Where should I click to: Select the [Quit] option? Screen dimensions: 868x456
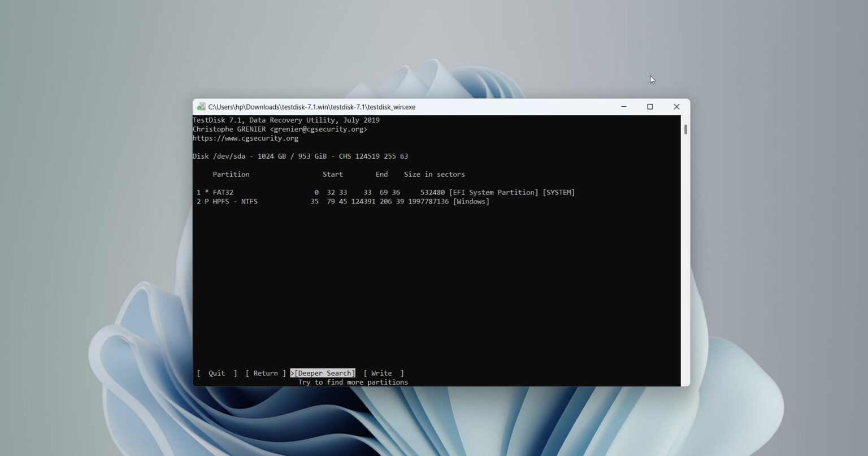216,373
